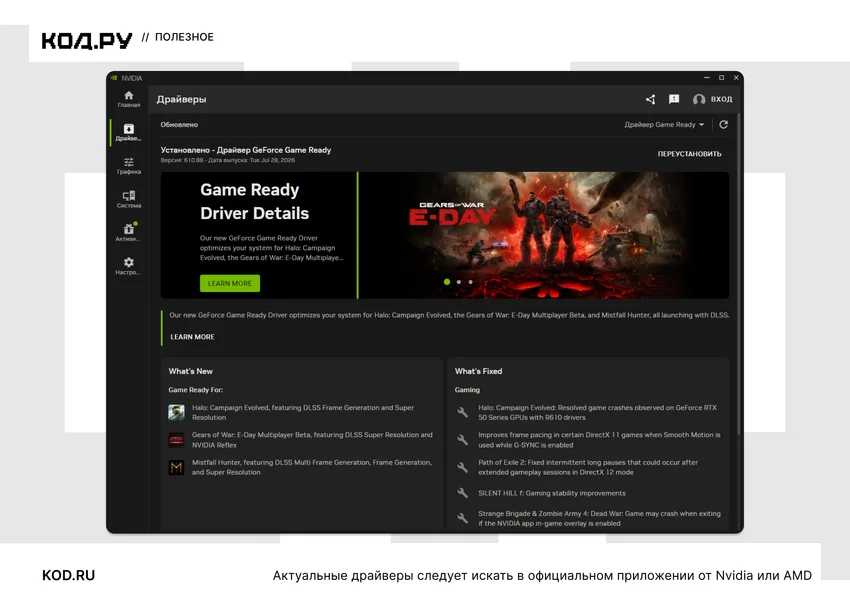
Task: Select the Драйверы sidebar icon
Action: click(128, 132)
